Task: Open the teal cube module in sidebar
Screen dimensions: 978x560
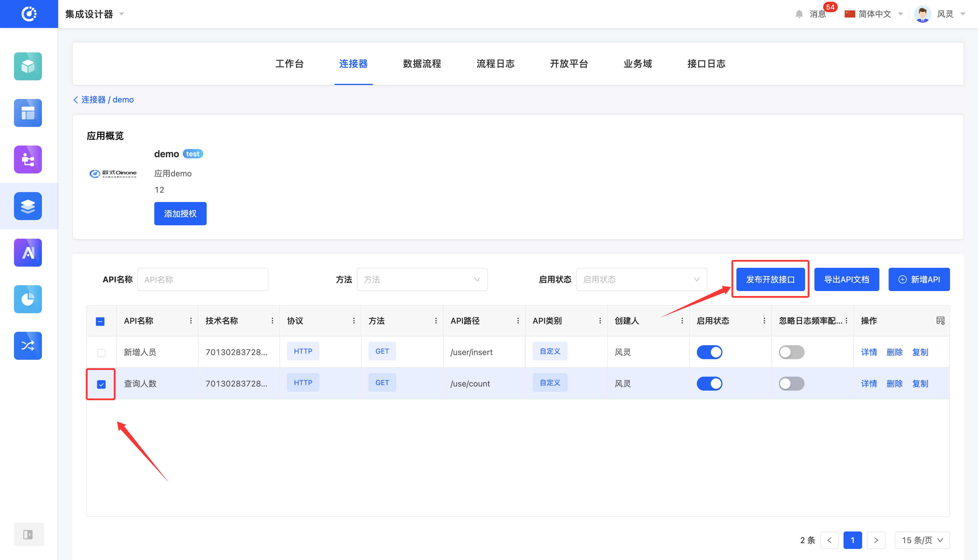Action: click(x=28, y=66)
